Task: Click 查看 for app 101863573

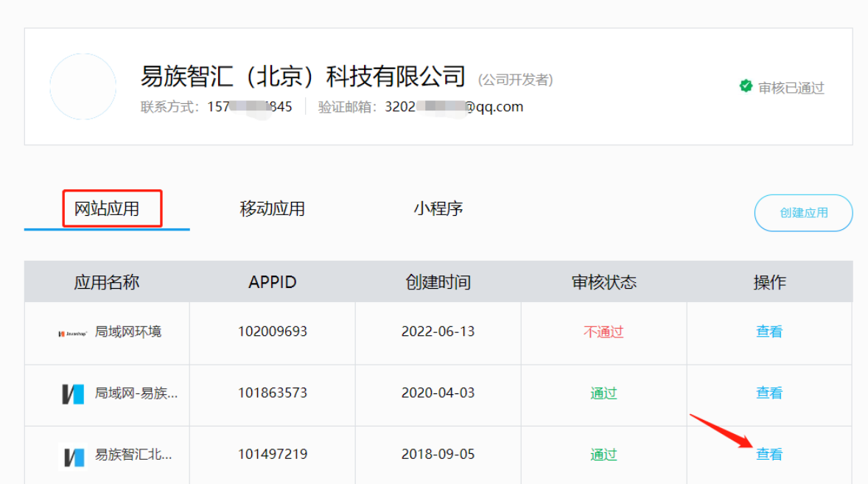Action: click(769, 393)
